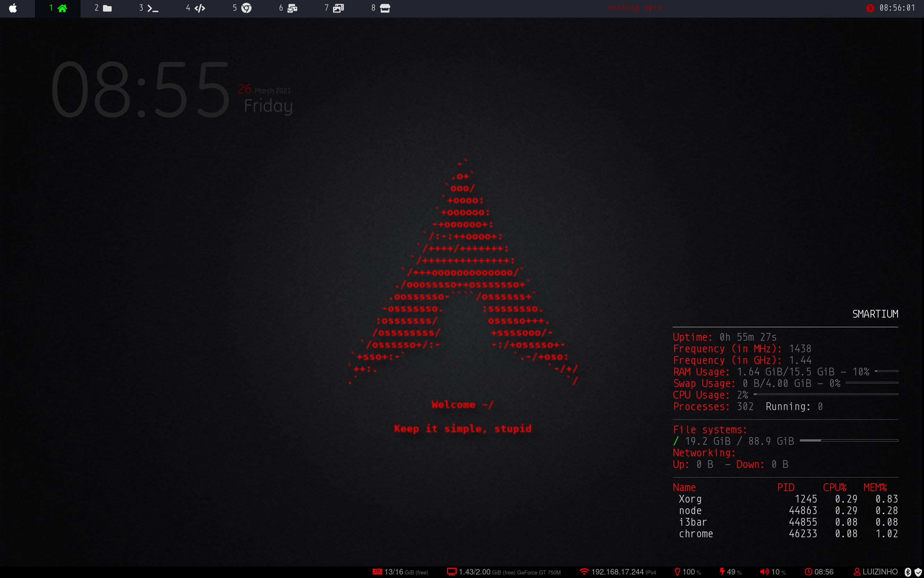Click the 'Keep it simple, stupid' text
Image resolution: width=924 pixels, height=578 pixels.
463,429
